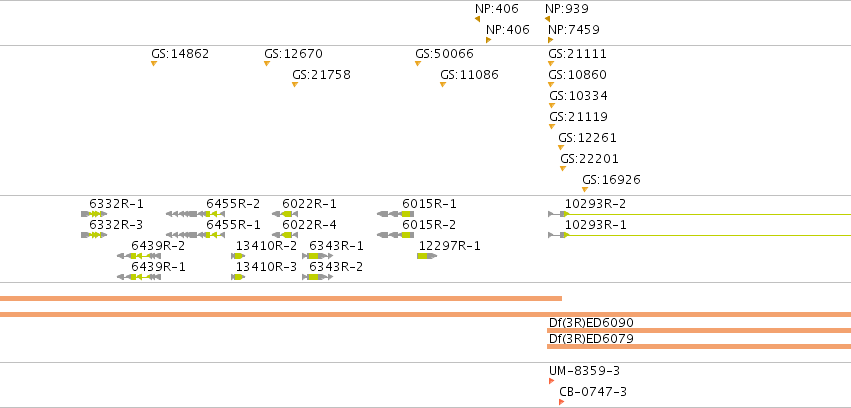The height and width of the screenshot is (408, 851).
Task: Select the red arrow below CB-0747-3
Action: pos(561,402)
